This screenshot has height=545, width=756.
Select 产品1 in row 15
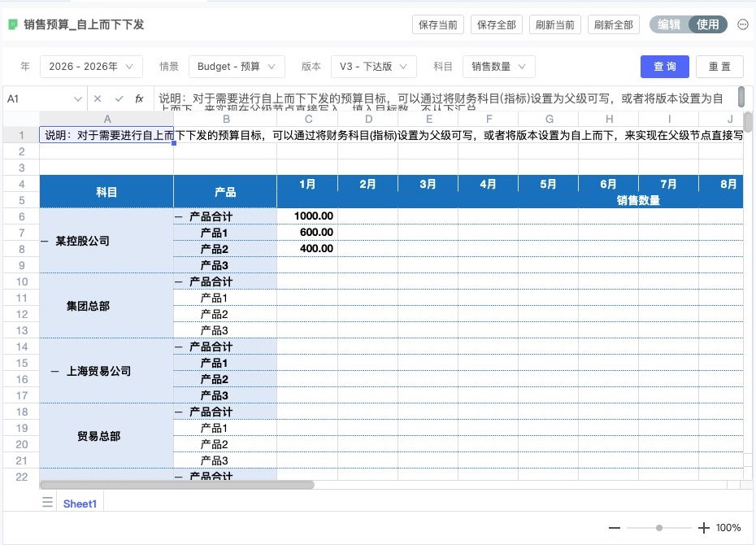[225, 363]
